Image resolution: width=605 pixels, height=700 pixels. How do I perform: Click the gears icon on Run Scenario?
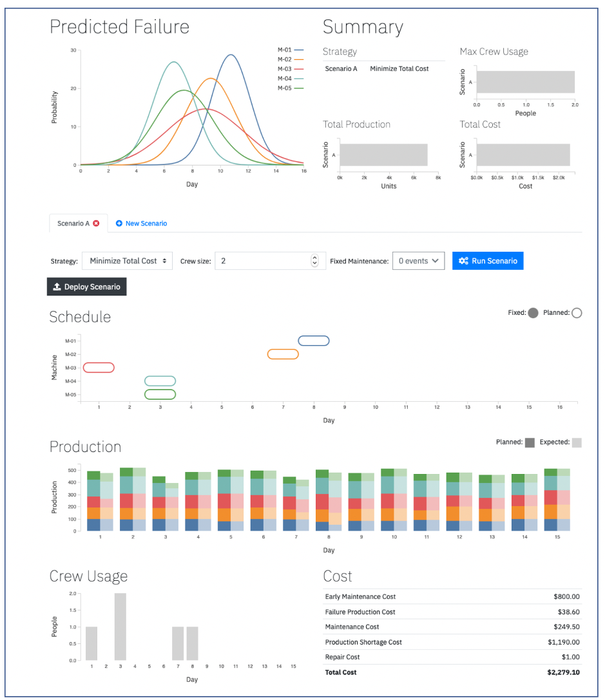[463, 261]
